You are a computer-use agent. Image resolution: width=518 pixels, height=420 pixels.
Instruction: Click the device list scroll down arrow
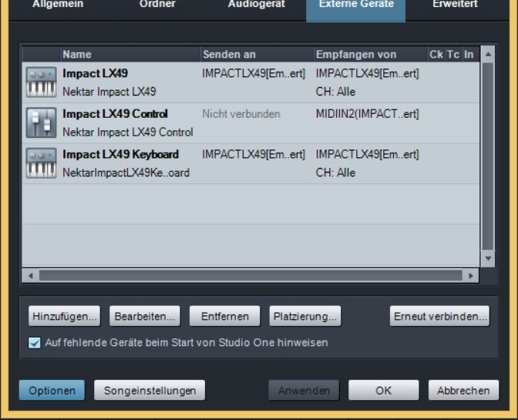click(x=488, y=258)
